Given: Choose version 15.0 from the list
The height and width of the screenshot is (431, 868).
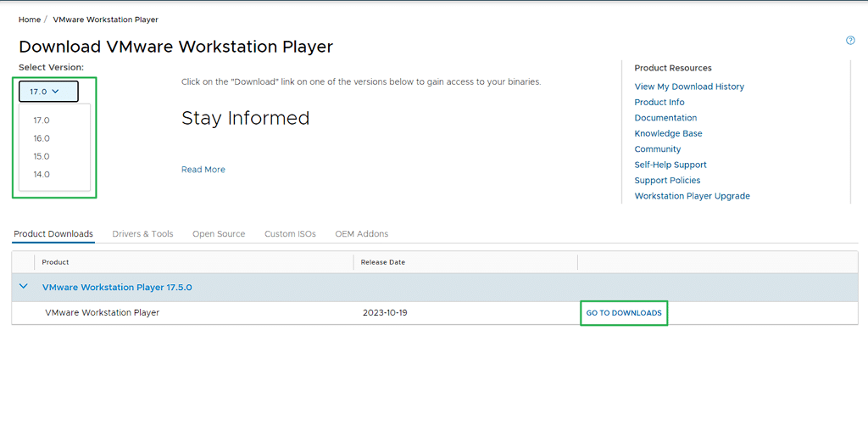Looking at the screenshot, I should click(42, 156).
